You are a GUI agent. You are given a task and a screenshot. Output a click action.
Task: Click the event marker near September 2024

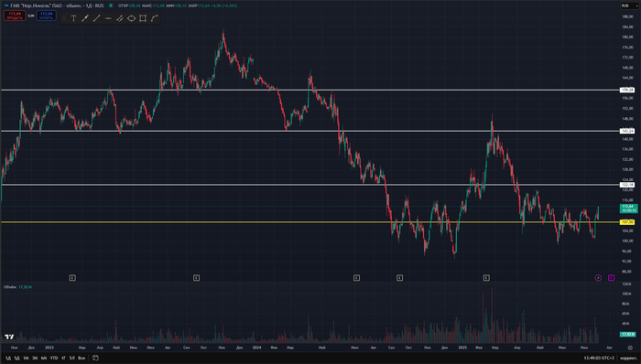tap(400, 278)
